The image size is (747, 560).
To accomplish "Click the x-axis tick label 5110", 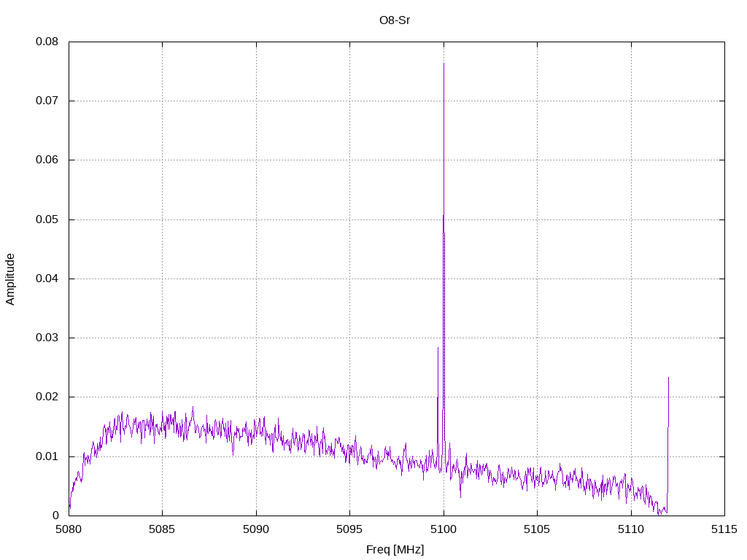I will tap(631, 529).
